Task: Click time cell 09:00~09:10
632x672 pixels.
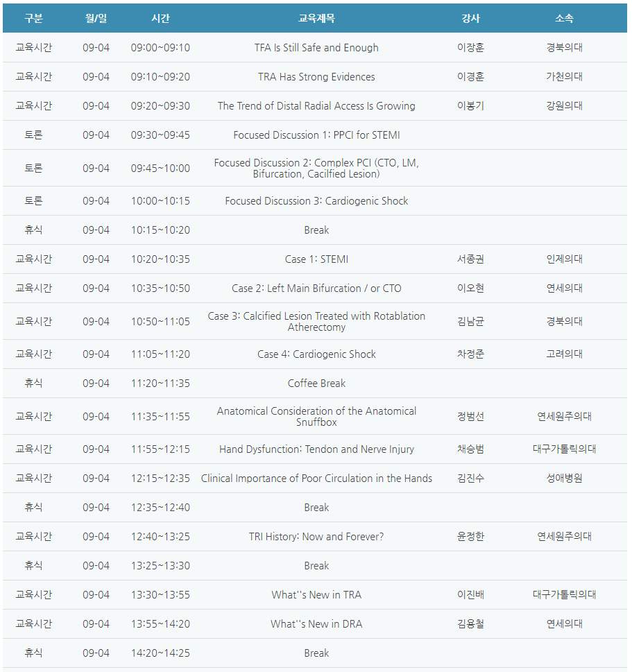Action: coord(160,48)
